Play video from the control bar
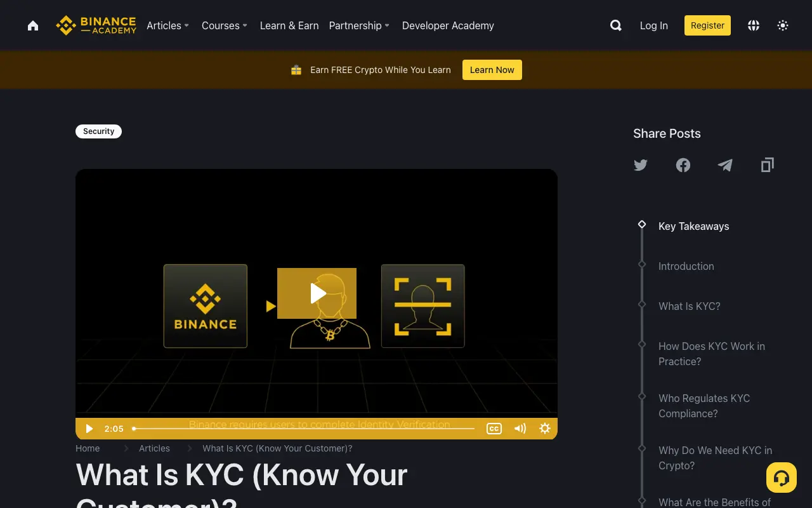The width and height of the screenshot is (812, 508). [x=89, y=429]
